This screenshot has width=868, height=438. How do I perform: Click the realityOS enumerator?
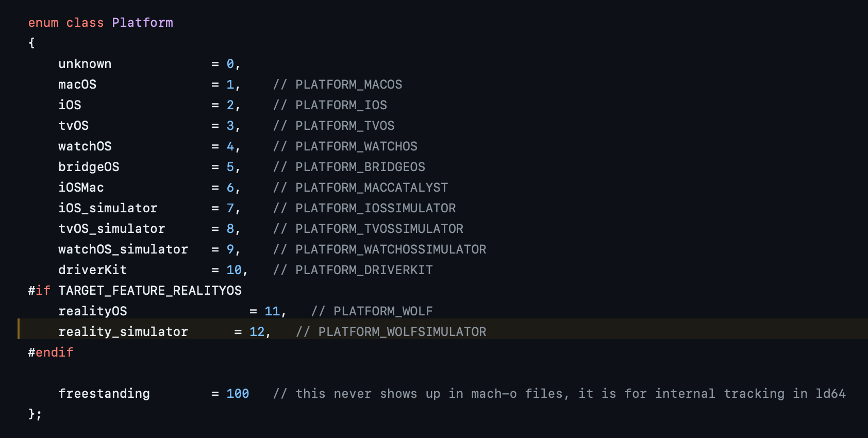[x=92, y=311]
